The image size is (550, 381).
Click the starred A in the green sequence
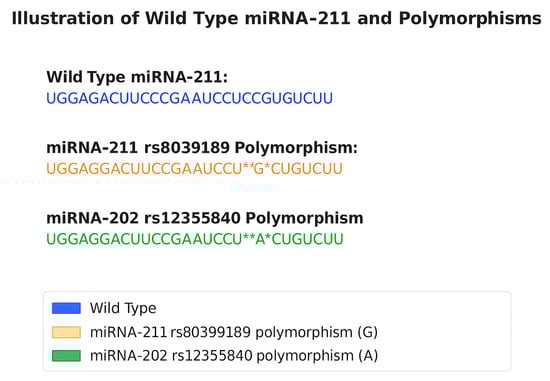[260, 239]
